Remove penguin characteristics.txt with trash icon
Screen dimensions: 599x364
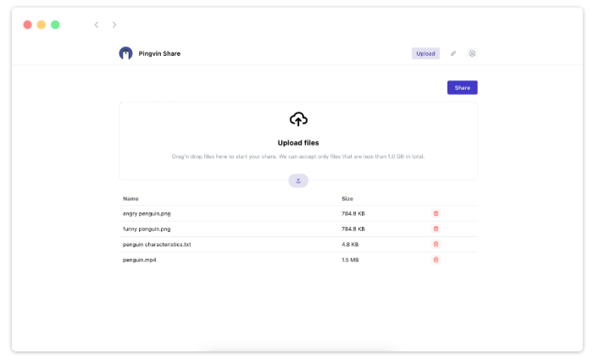pyautogui.click(x=436, y=244)
